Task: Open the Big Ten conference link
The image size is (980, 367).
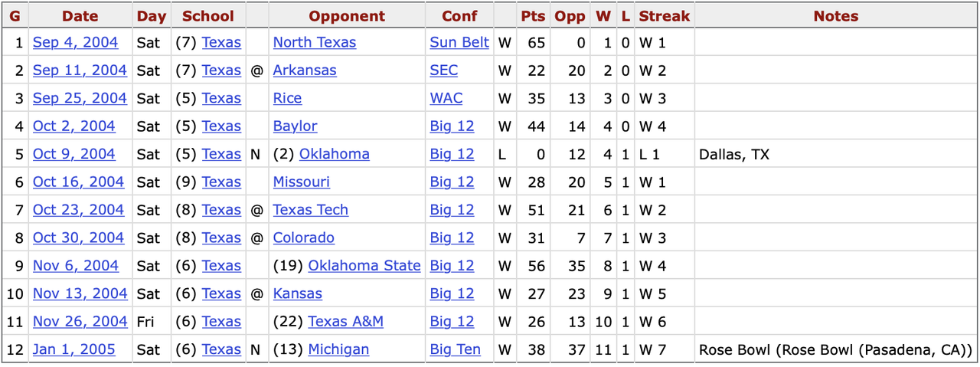Action: (x=456, y=349)
